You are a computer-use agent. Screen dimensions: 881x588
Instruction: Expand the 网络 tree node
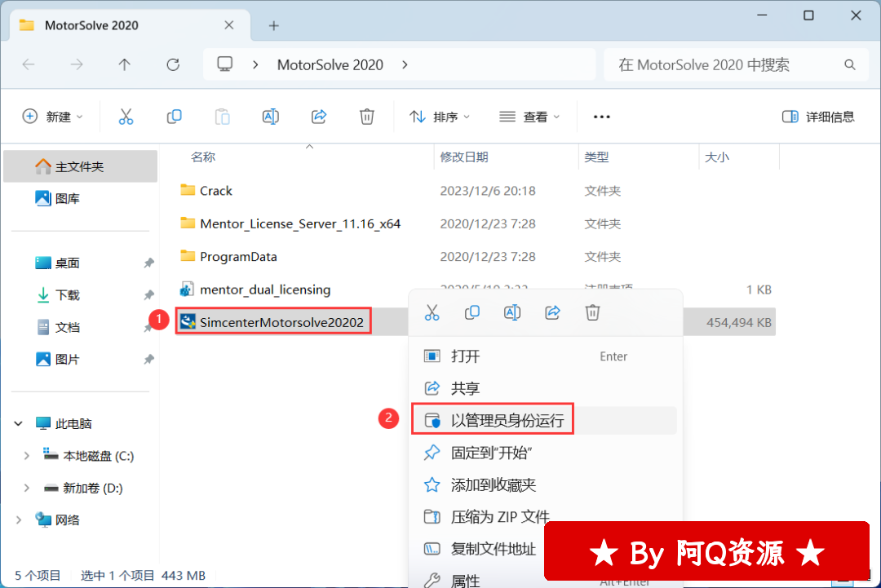18,520
